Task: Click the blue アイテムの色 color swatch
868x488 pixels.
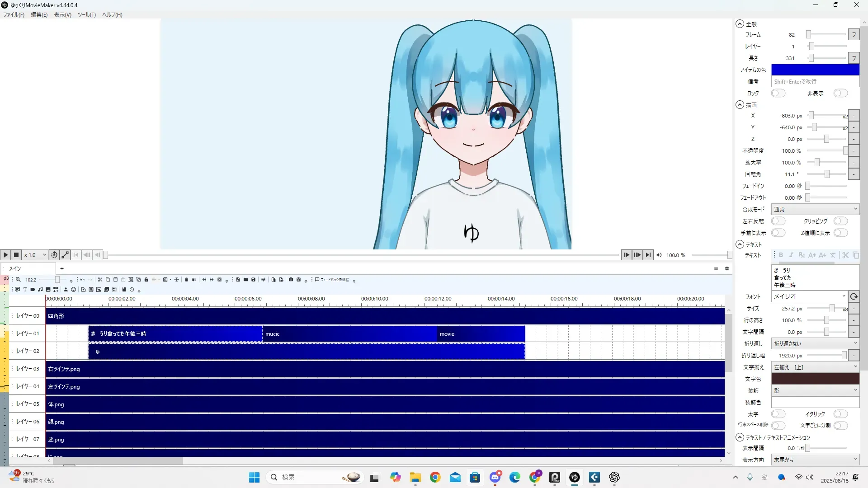Action: pyautogui.click(x=815, y=70)
